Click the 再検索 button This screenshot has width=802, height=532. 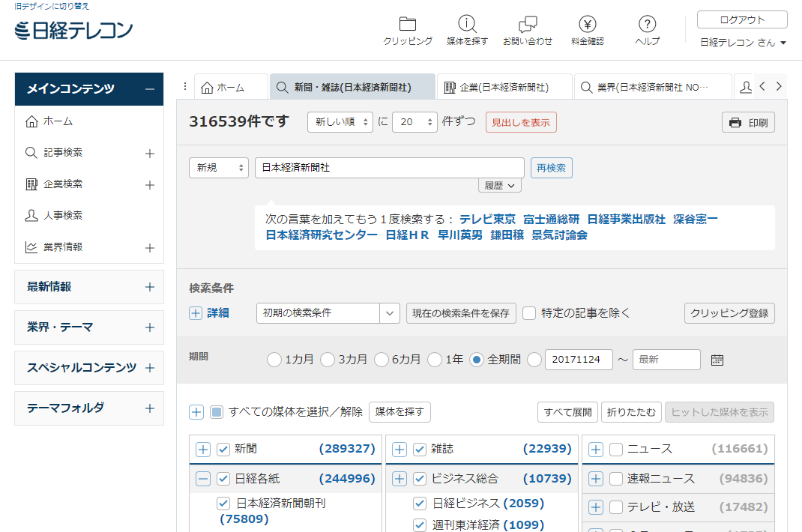pos(552,168)
